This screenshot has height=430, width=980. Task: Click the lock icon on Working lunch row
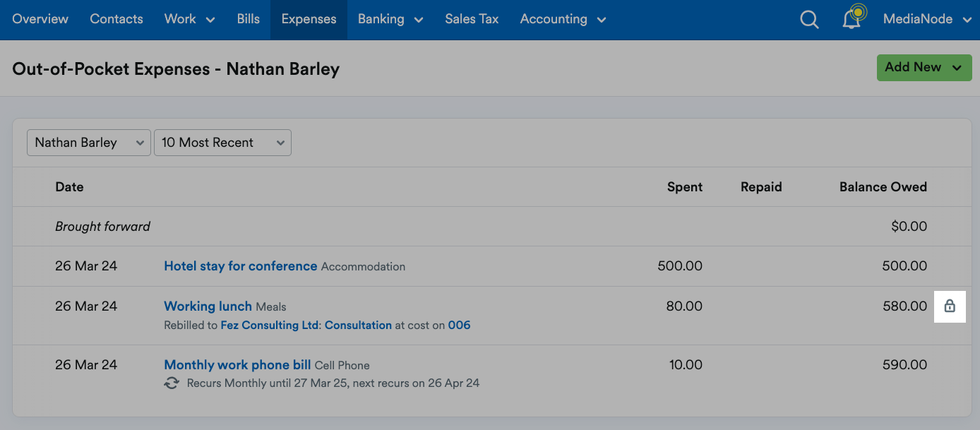(x=950, y=306)
